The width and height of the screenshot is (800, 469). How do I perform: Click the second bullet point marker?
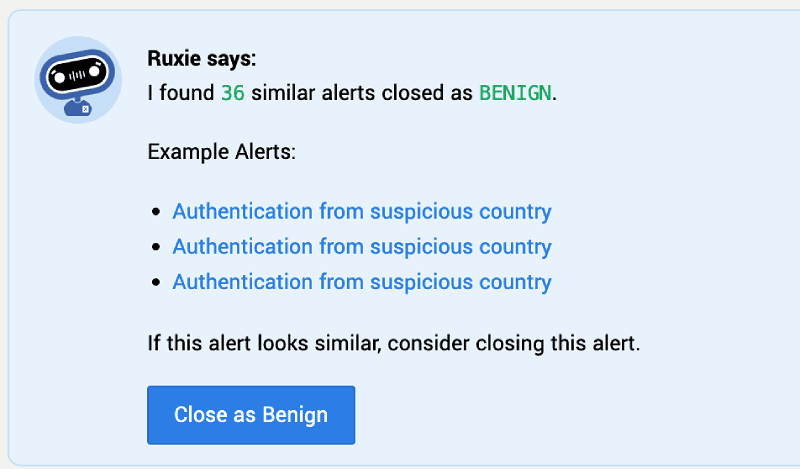[155, 248]
